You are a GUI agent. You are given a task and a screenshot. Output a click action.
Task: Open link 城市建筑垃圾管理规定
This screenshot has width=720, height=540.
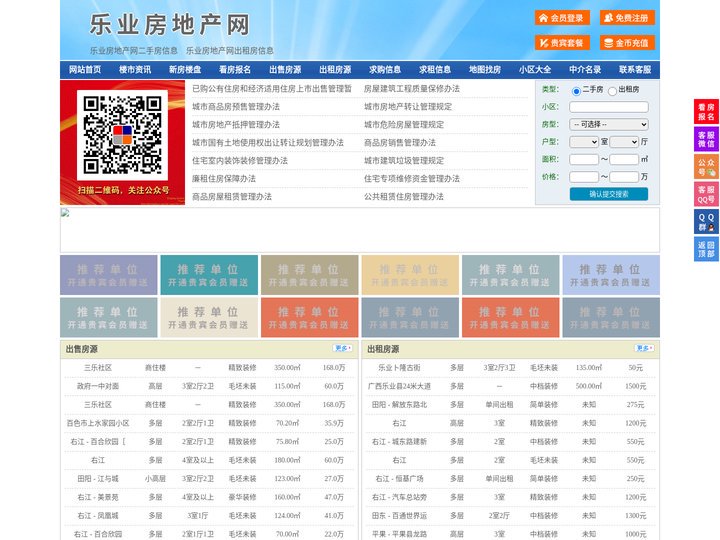click(404, 161)
